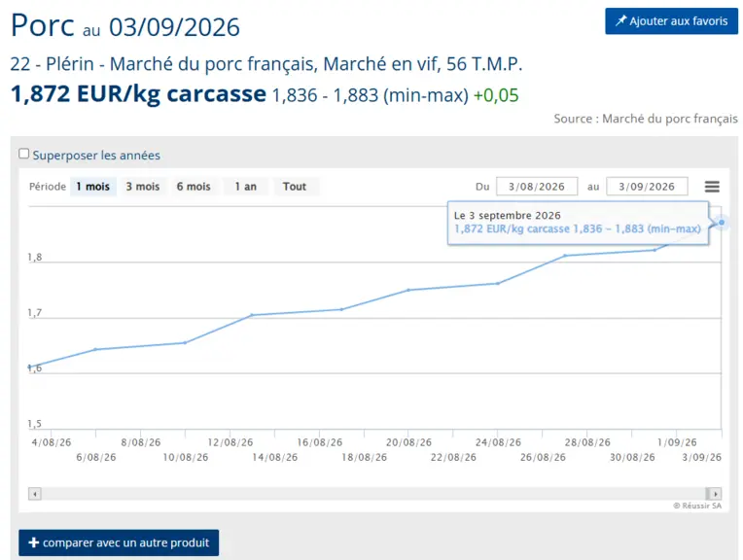Switch period to 1 an
The height and width of the screenshot is (560, 743).
point(245,187)
